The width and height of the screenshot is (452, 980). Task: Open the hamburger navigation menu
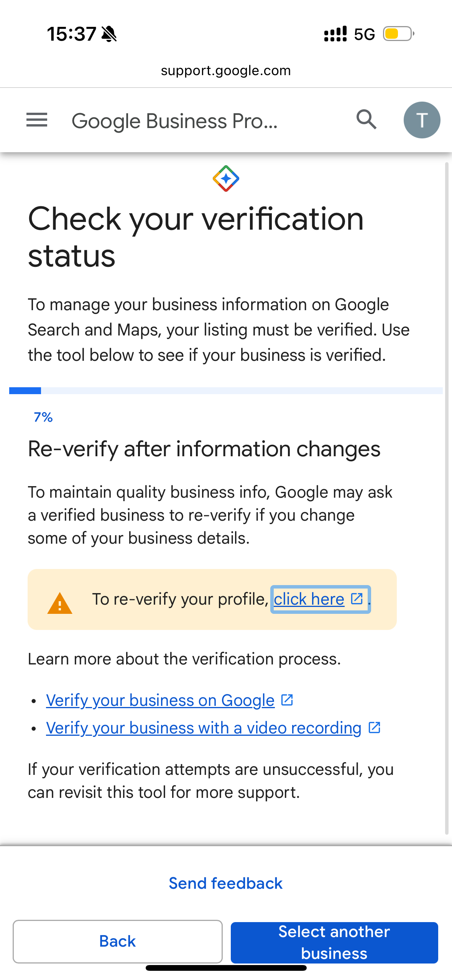pos(37,120)
